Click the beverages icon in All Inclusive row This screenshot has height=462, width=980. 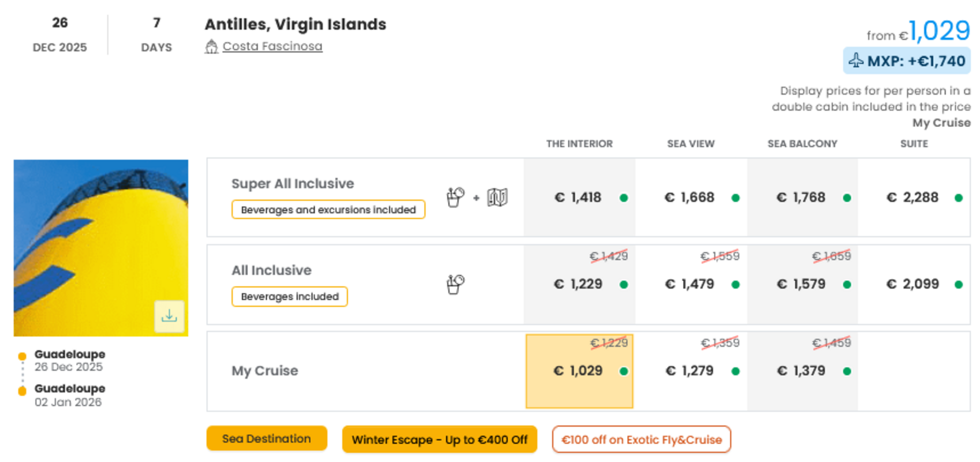455,284
